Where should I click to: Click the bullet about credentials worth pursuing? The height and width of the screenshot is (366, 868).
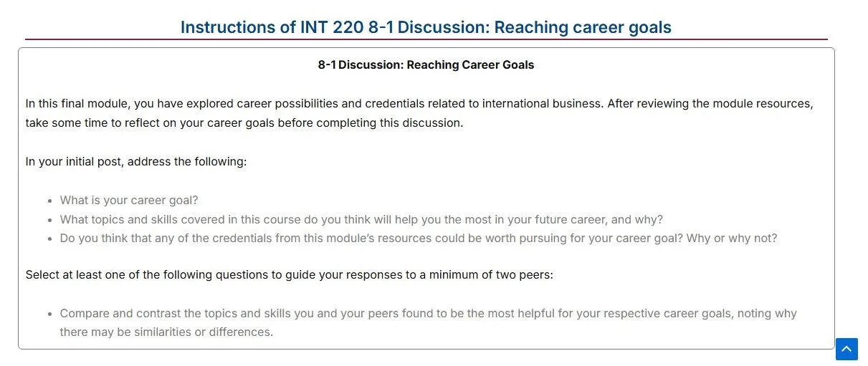419,239
